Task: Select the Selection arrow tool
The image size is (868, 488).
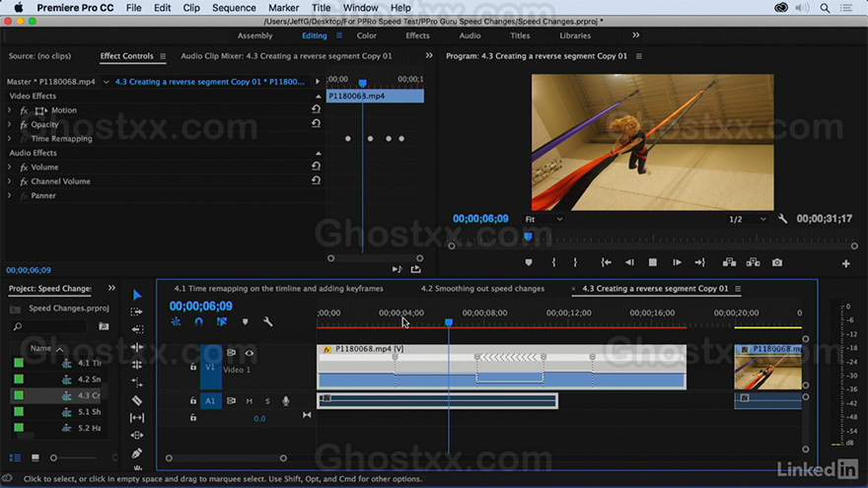Action: (x=137, y=295)
